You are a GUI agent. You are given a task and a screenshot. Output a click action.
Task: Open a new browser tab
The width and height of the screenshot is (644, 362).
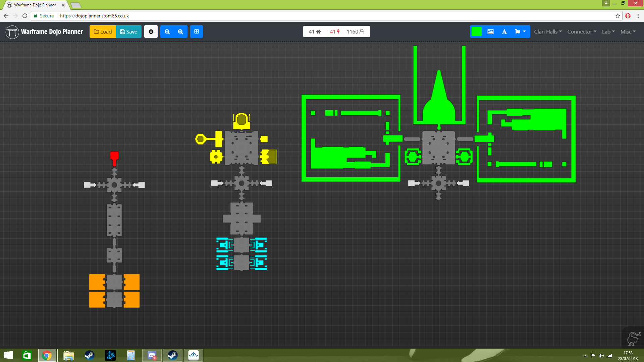coord(76,5)
